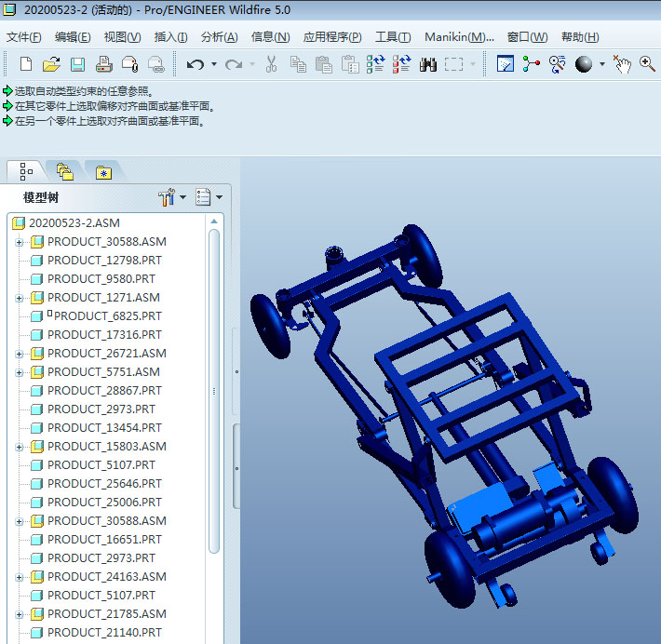Click the Redo arrow icon
The image size is (661, 644).
pyautogui.click(x=234, y=64)
